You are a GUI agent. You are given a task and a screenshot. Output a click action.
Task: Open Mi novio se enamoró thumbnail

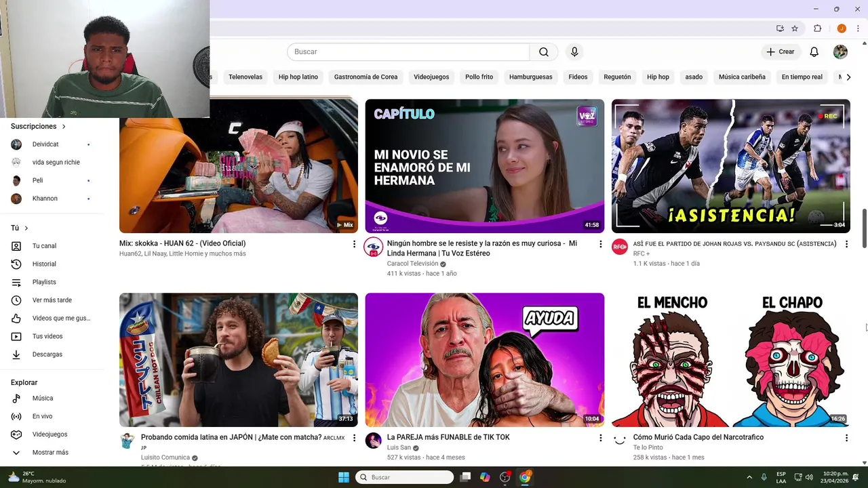coord(485,166)
